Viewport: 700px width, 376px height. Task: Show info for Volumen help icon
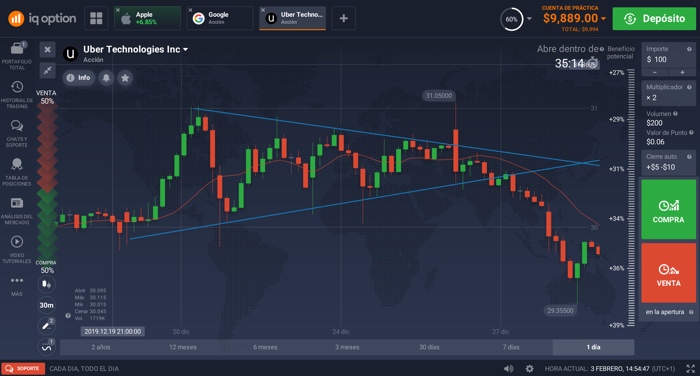675,114
